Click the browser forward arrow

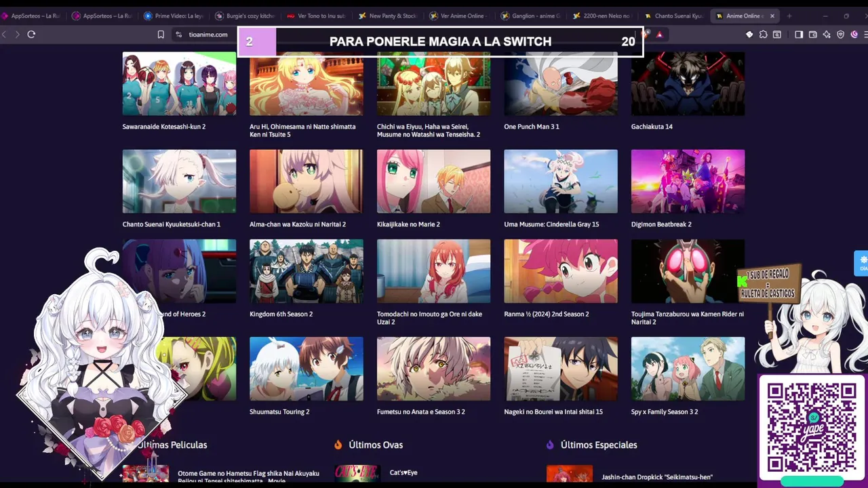pyautogui.click(x=18, y=34)
